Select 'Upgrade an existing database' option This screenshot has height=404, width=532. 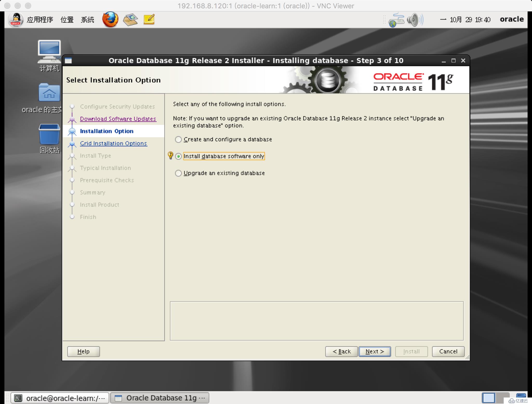[x=178, y=173]
